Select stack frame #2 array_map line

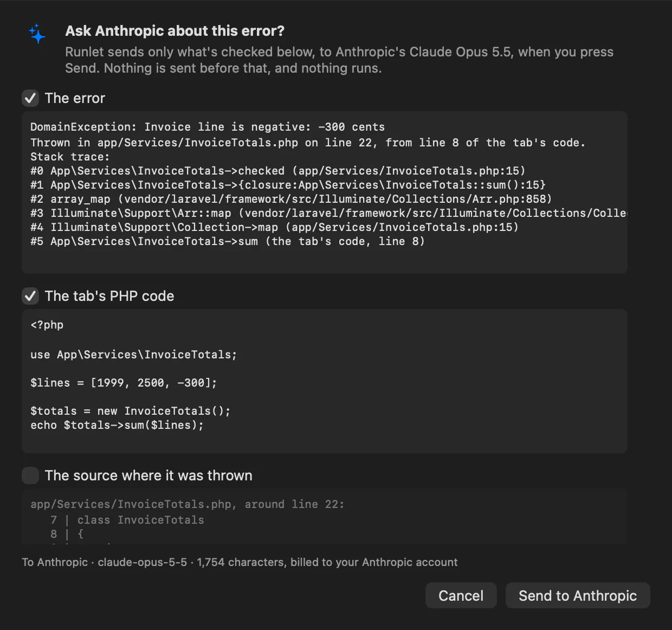coord(291,199)
